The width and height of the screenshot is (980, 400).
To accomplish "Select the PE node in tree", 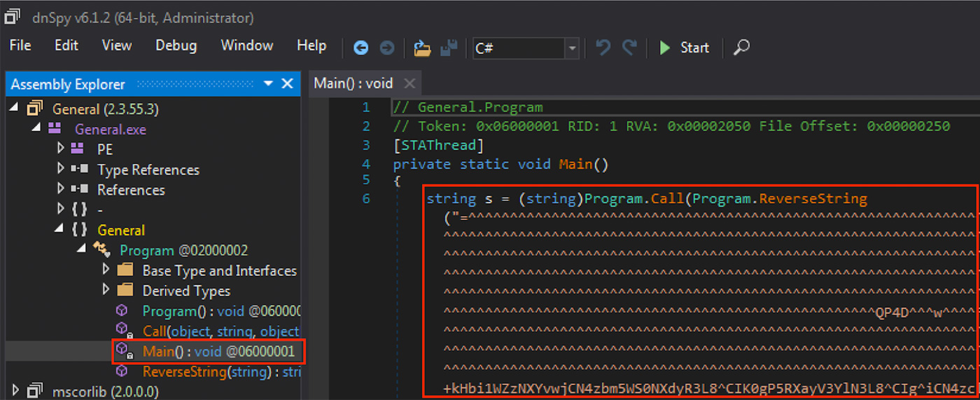I will (x=105, y=149).
